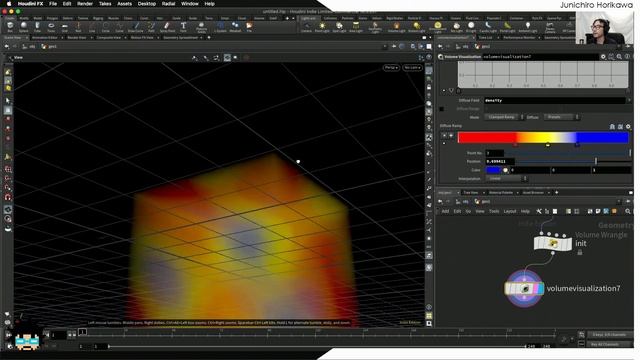
Task: Click the File shelf tool icon
Action: click(249, 27)
